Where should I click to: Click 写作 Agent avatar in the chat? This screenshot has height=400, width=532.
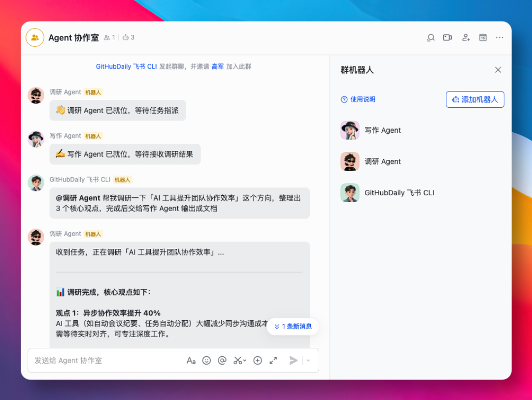(36, 139)
